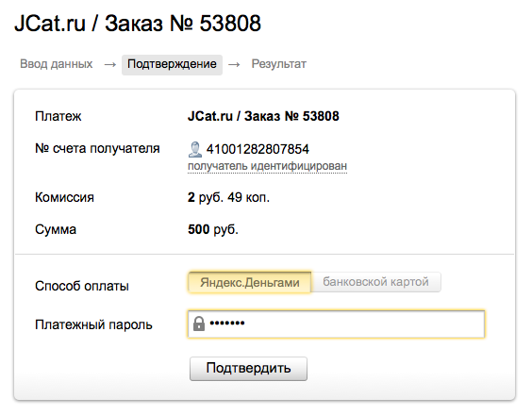This screenshot has width=532, height=415.
Task: Click the № счета получателя label
Action: tap(97, 149)
